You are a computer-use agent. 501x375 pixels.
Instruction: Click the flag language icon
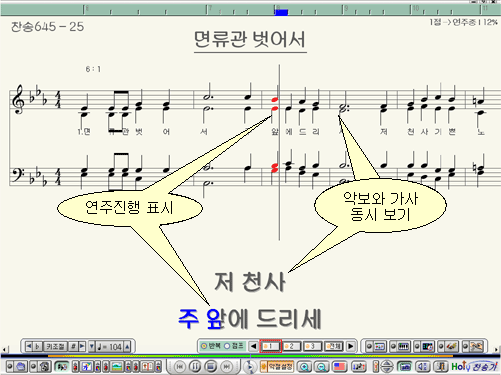pos(339,366)
